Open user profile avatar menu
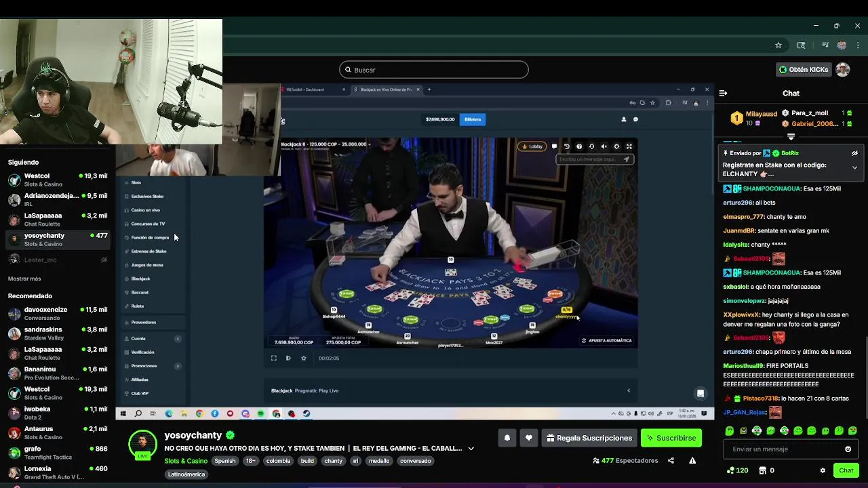 pyautogui.click(x=843, y=70)
